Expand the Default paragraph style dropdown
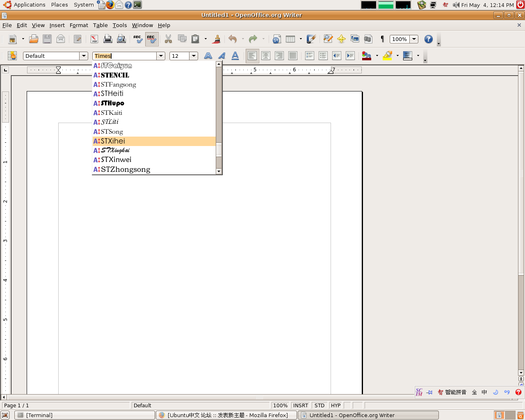This screenshot has height=420, width=525. pyautogui.click(x=84, y=56)
